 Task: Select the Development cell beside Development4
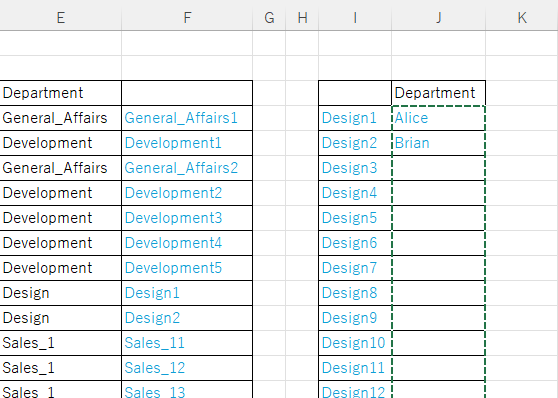(60, 243)
